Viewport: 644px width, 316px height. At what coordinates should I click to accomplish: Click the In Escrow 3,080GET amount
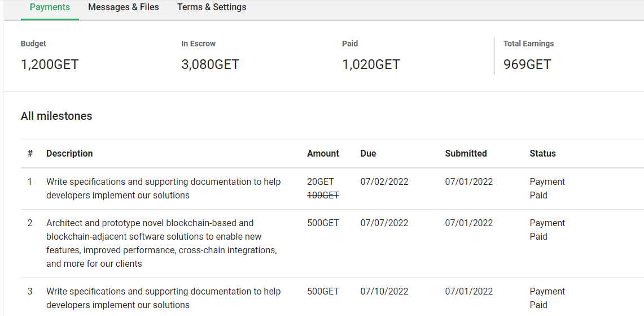tap(210, 64)
